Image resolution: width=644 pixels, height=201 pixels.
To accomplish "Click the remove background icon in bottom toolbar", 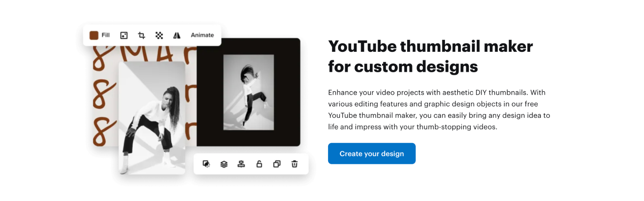I will point(206,164).
